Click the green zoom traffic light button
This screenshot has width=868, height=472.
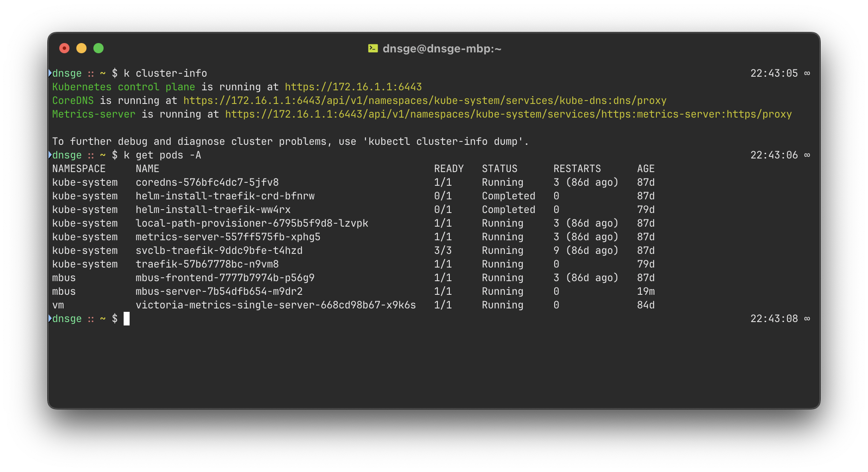(98, 48)
